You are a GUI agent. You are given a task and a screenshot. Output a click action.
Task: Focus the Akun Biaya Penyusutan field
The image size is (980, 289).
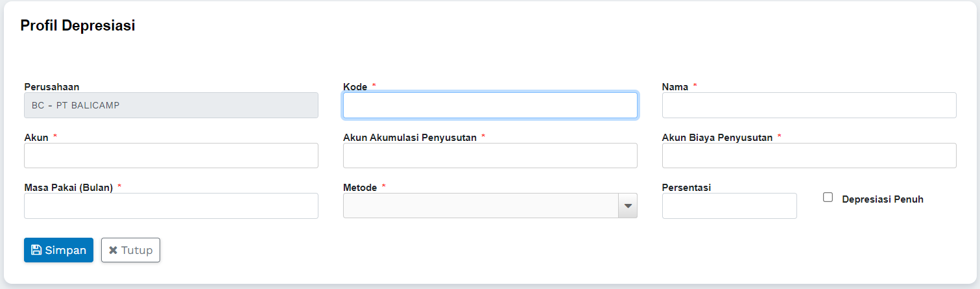coord(809,156)
